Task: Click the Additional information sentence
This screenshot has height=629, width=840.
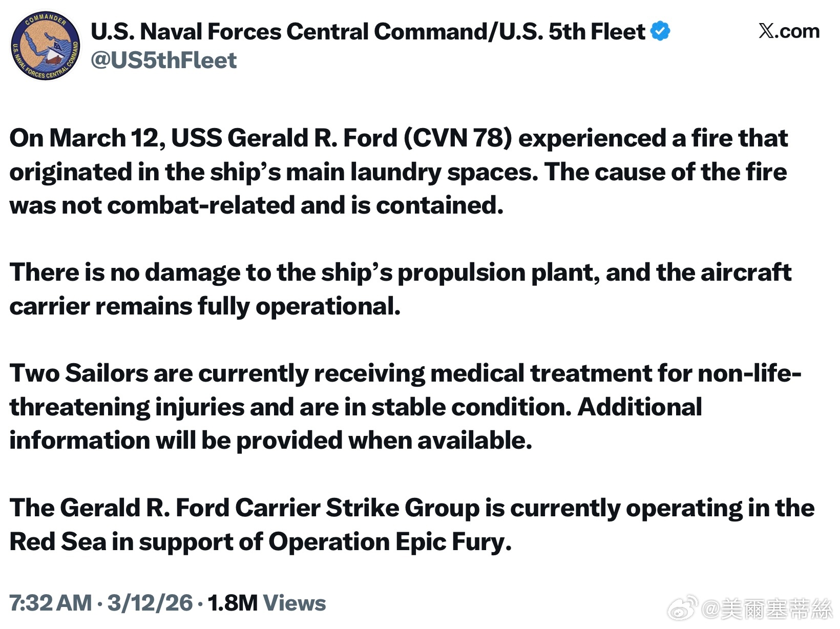Action: pyautogui.click(x=356, y=424)
